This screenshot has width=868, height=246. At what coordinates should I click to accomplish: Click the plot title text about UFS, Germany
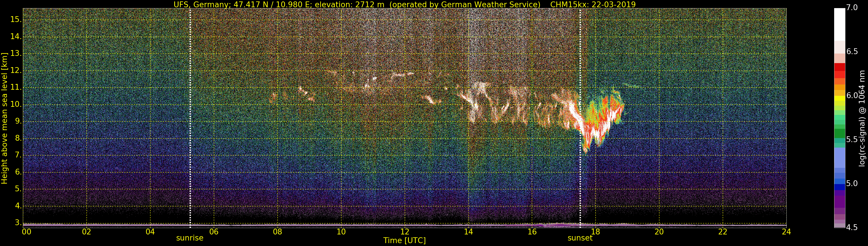(x=404, y=4)
